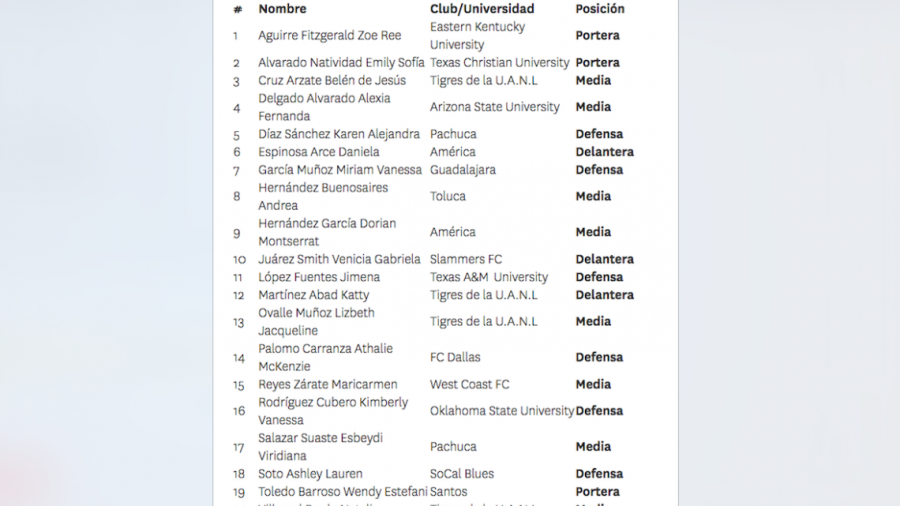Select Reyes Zárate Maricarmen's name
This screenshot has width=900, height=506.
328,384
